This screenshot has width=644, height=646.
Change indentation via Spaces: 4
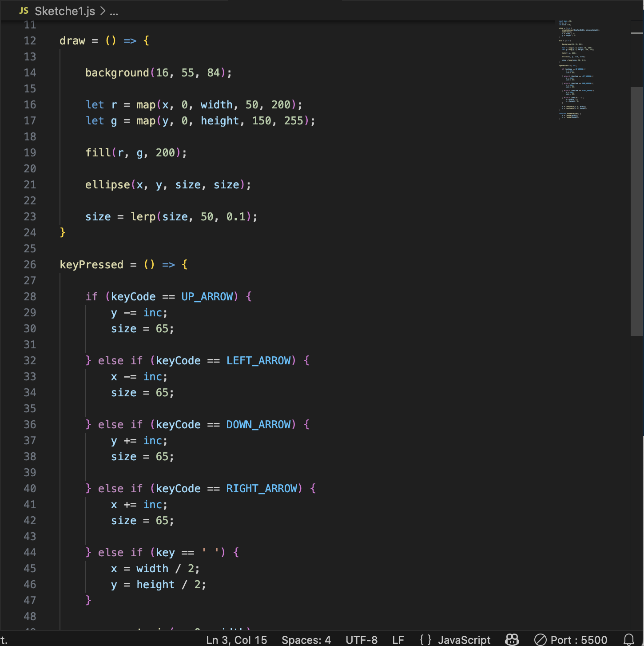coord(306,640)
